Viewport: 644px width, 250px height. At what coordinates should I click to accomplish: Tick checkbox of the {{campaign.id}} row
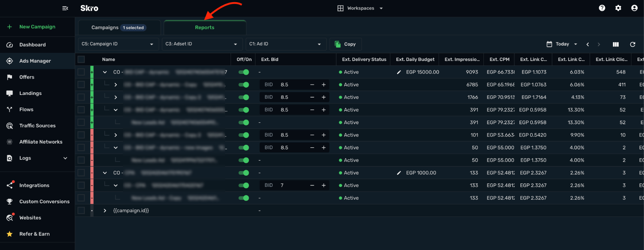coord(81,210)
